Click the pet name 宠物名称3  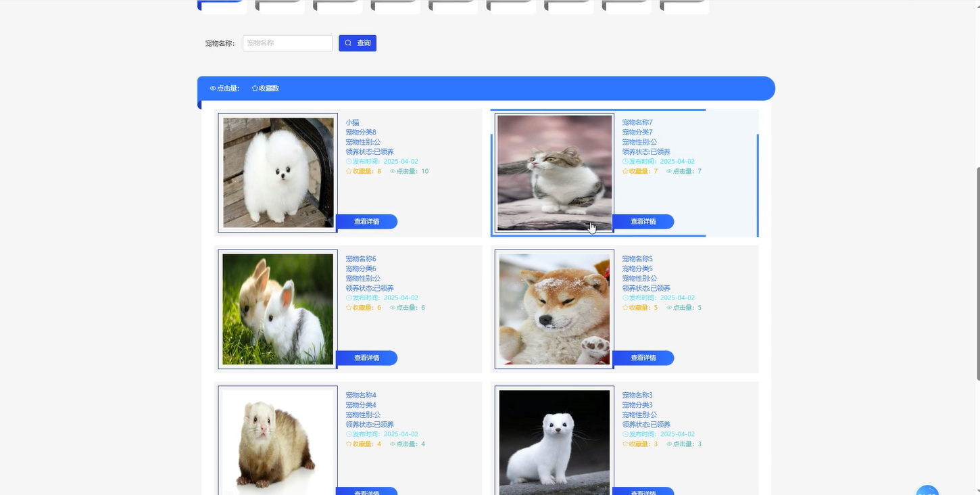click(x=637, y=395)
